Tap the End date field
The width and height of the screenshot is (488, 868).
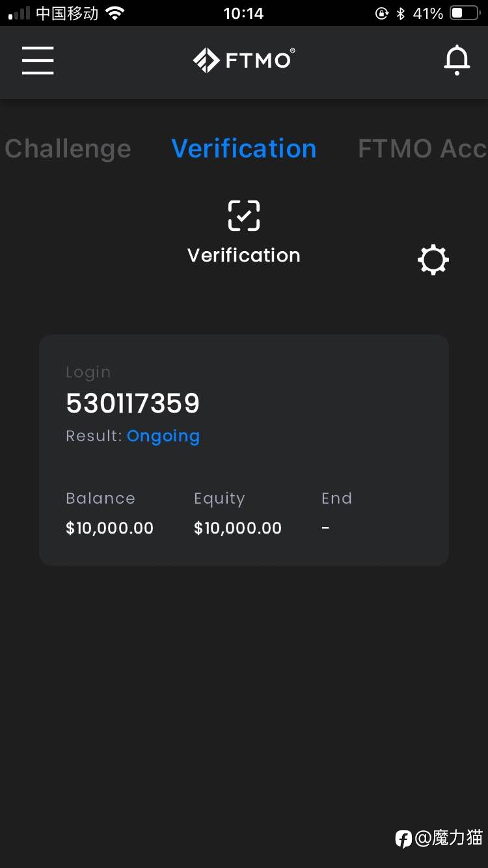pyautogui.click(x=336, y=513)
